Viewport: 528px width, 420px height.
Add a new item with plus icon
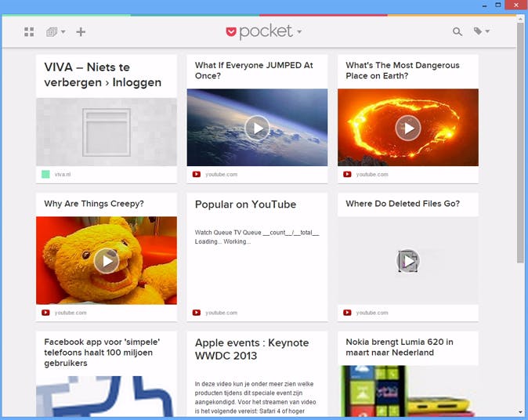point(81,32)
